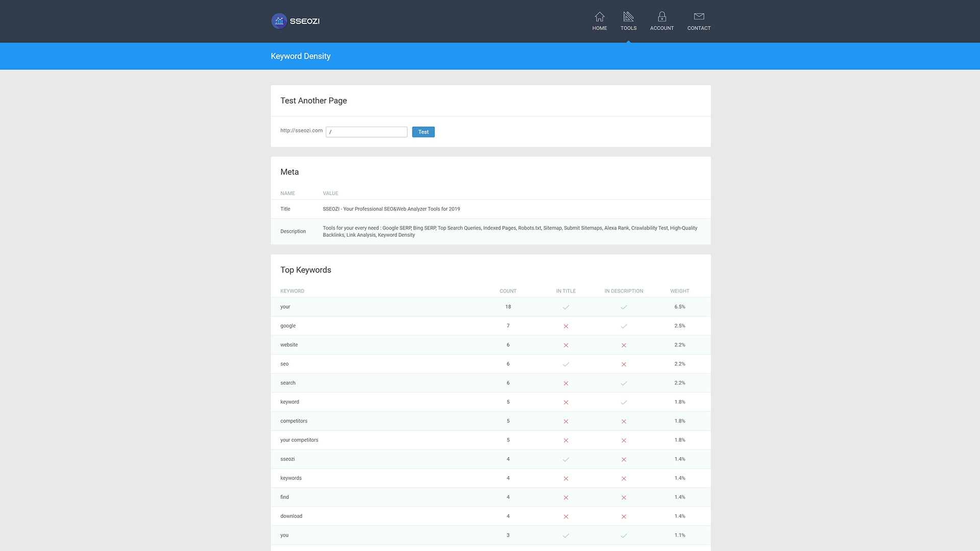Select the 'website' keyword cell

tap(289, 345)
